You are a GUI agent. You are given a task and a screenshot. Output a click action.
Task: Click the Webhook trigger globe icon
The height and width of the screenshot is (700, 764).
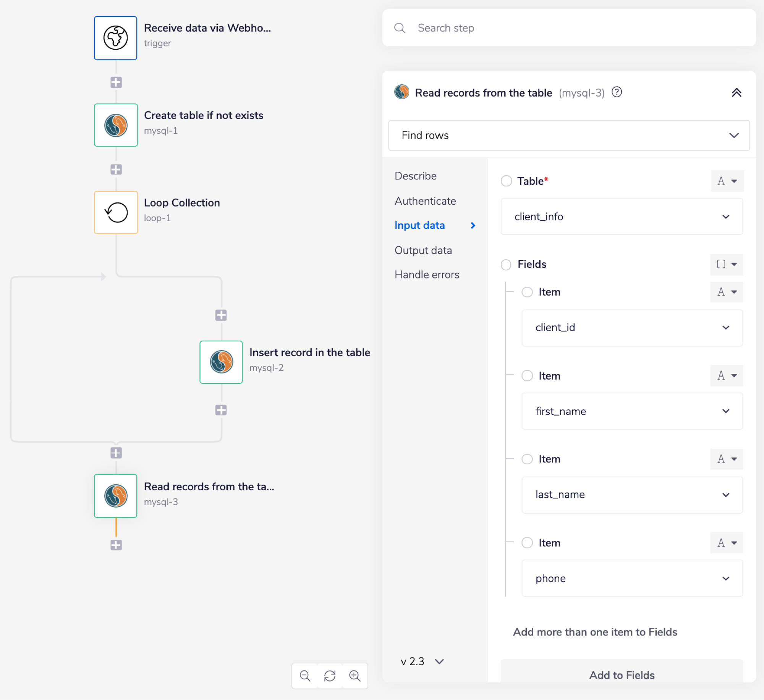click(115, 38)
